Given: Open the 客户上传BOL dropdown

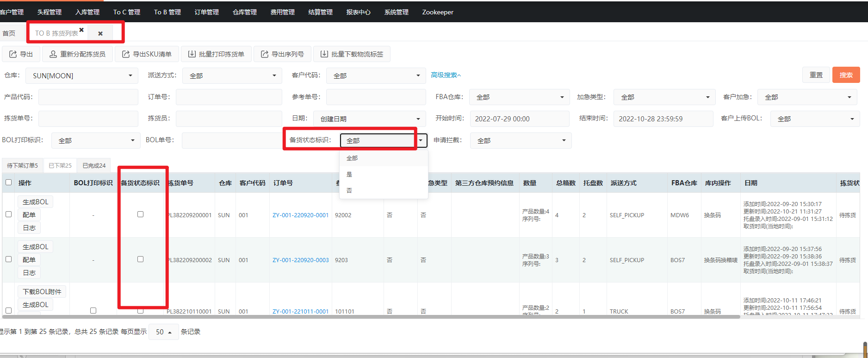Looking at the screenshot, I should pyautogui.click(x=815, y=119).
